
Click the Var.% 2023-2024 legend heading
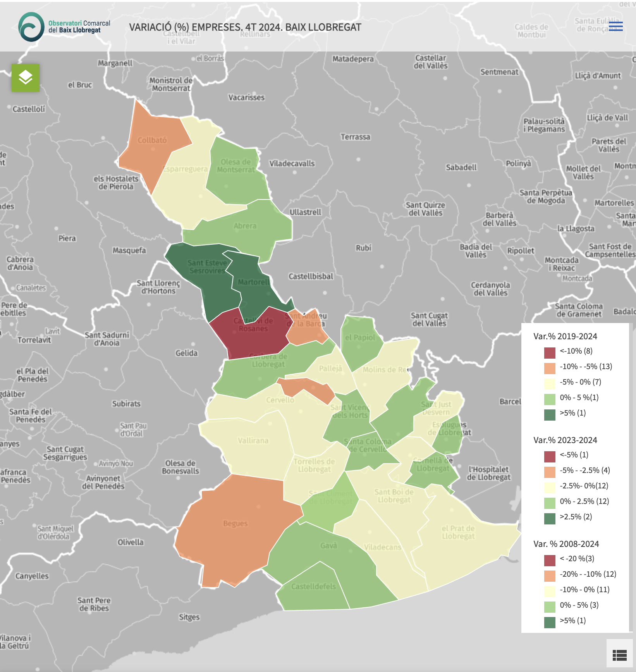pos(565,440)
